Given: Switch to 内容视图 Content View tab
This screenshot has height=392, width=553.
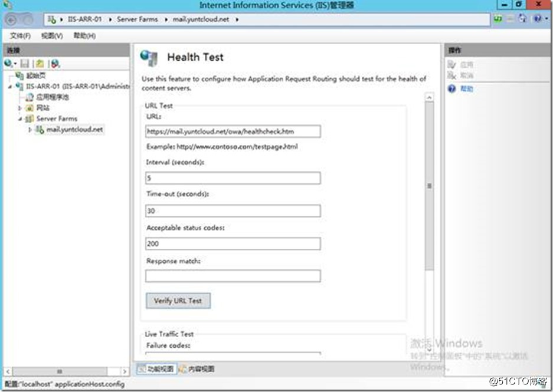Looking at the screenshot, I should tap(197, 369).
